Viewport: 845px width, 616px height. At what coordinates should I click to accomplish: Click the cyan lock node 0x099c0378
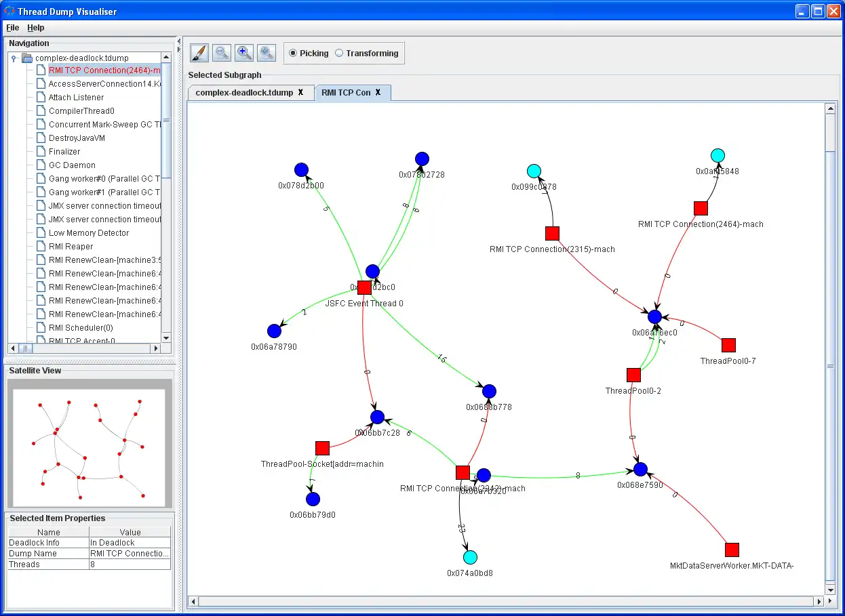point(534,171)
